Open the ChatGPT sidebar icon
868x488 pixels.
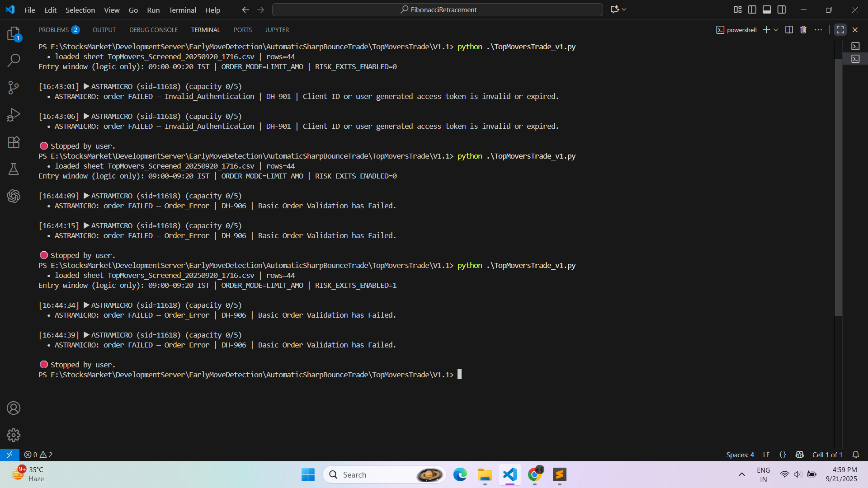14,196
